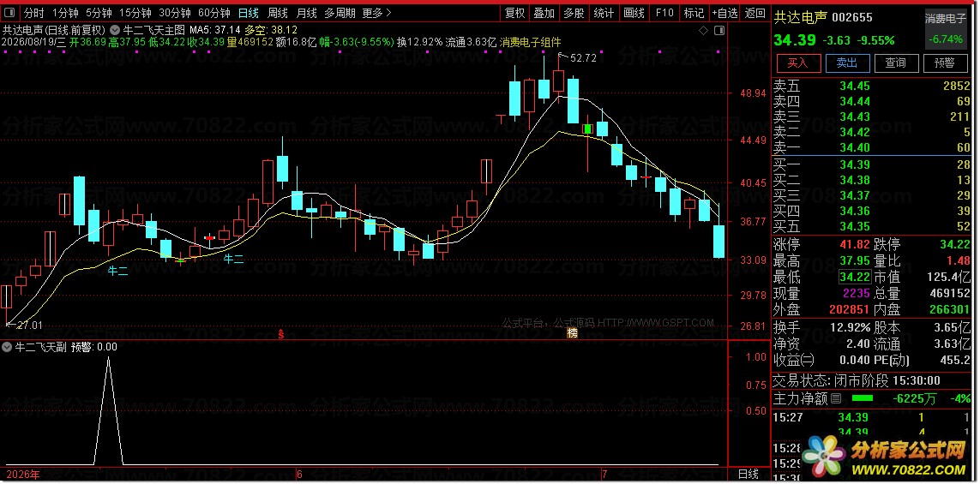Click the red 买入 buy button
The width and height of the screenshot is (980, 484).
(x=797, y=63)
